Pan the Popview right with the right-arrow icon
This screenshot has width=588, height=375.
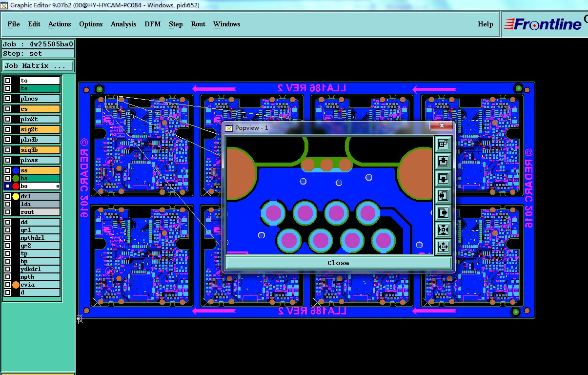click(443, 212)
